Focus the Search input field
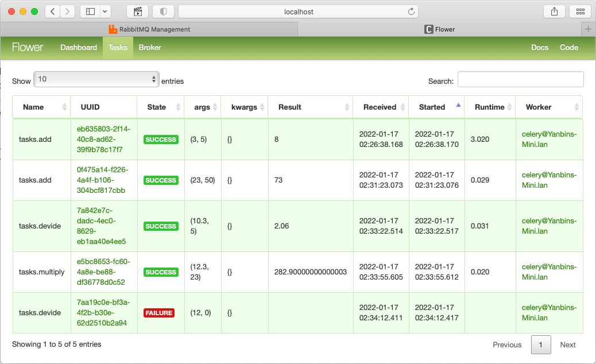596x364 pixels. point(520,80)
